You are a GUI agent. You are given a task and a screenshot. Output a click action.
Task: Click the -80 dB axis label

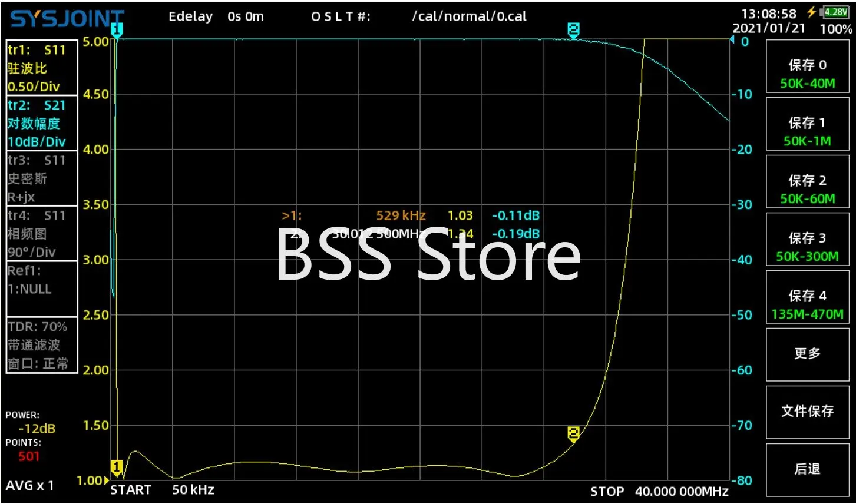[742, 480]
